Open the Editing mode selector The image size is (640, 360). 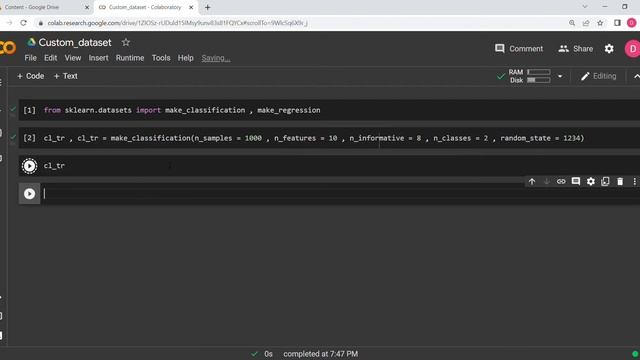[598, 76]
